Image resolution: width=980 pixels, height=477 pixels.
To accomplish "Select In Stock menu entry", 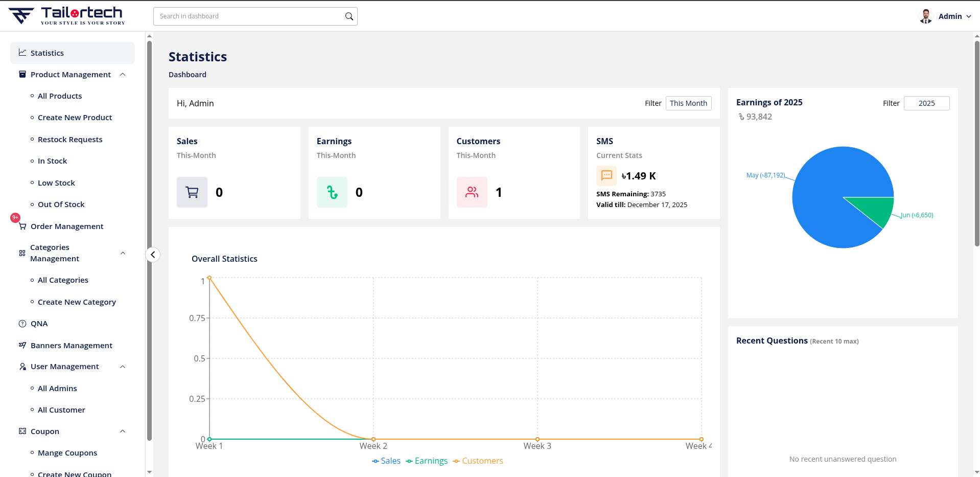I will click(x=52, y=161).
